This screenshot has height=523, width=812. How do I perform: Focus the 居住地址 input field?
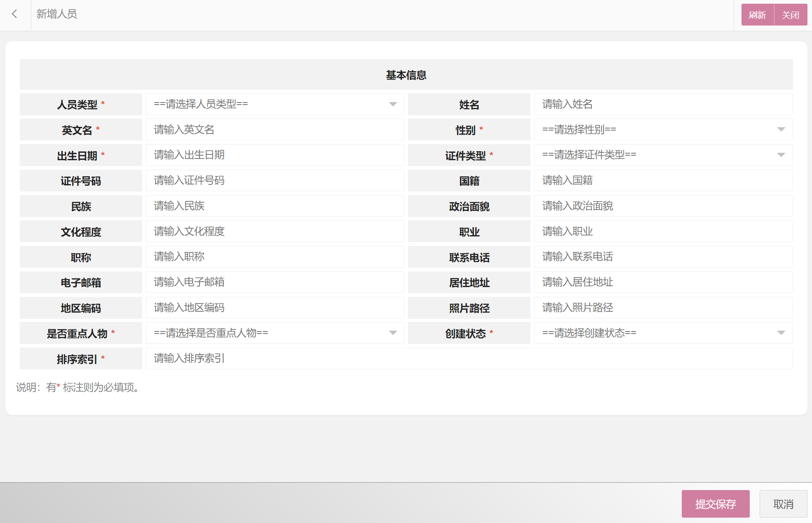663,282
